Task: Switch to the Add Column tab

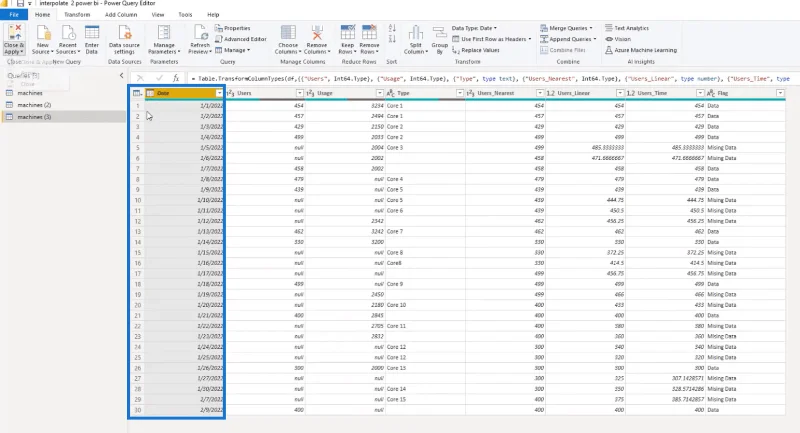Action: point(121,15)
